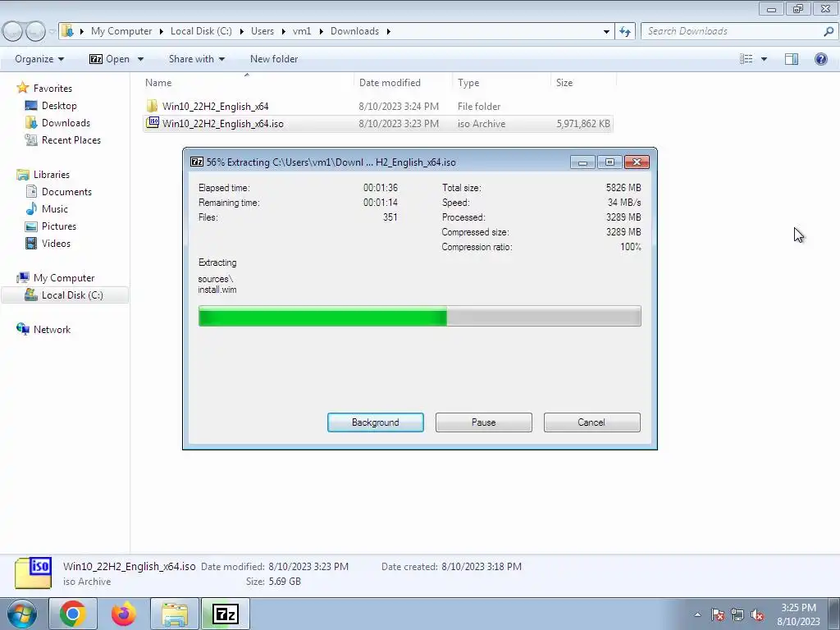Image resolution: width=840 pixels, height=630 pixels.
Task: Click Local Disk (C:) breadcrumb in address bar
Action: [x=201, y=31]
